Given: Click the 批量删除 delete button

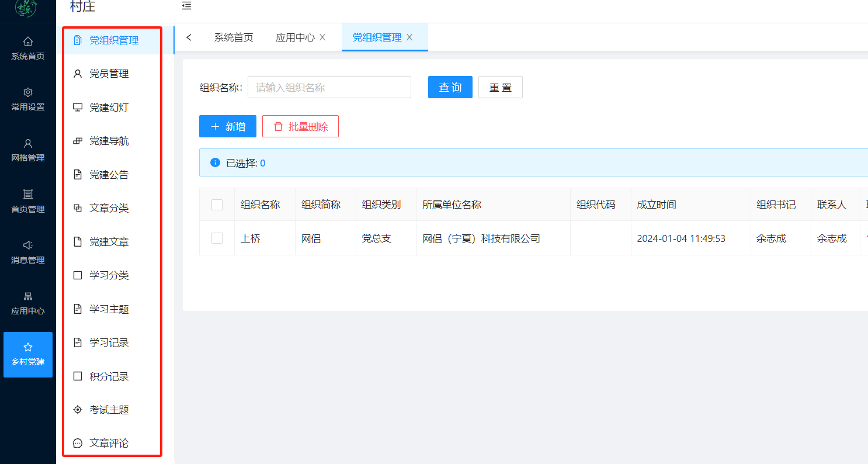Looking at the screenshot, I should point(300,126).
